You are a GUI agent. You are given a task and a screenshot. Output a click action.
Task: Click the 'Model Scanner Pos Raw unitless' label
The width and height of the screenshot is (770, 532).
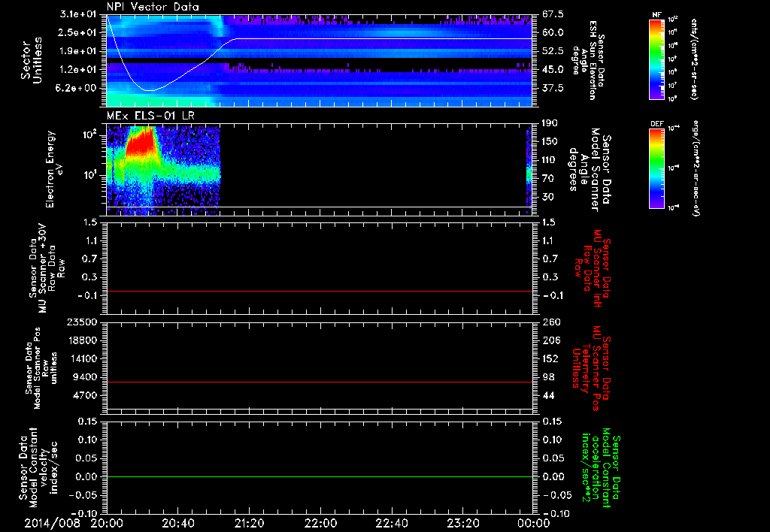(x=41, y=368)
